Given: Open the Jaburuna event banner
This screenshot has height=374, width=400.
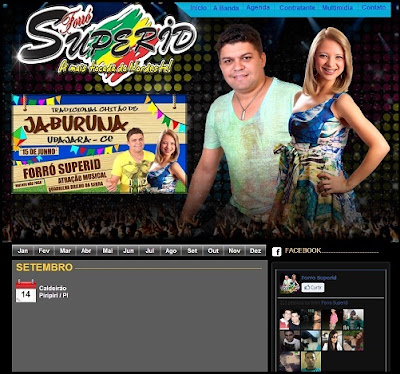Looking at the screenshot, I should (99, 144).
